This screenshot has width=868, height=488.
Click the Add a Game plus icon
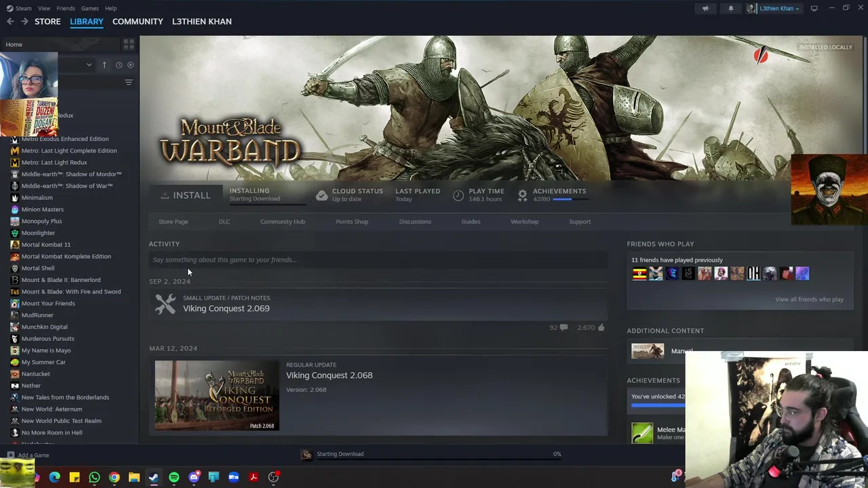click(x=11, y=455)
